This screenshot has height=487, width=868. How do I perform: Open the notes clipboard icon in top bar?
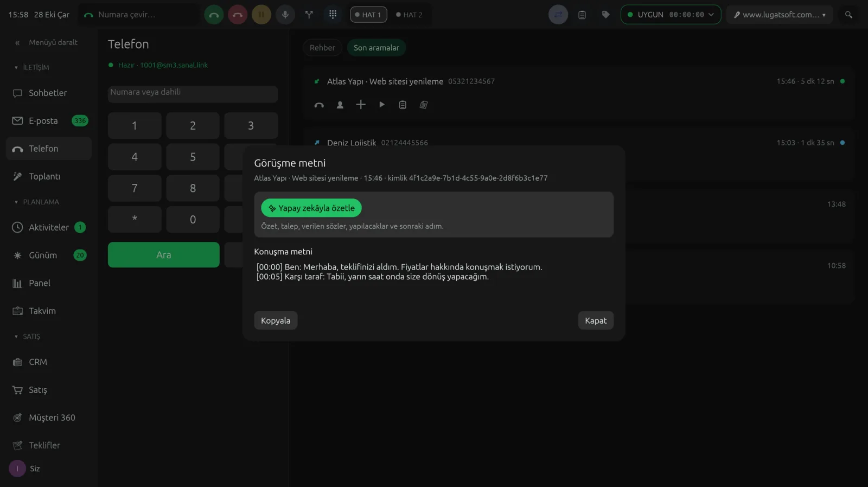582,15
